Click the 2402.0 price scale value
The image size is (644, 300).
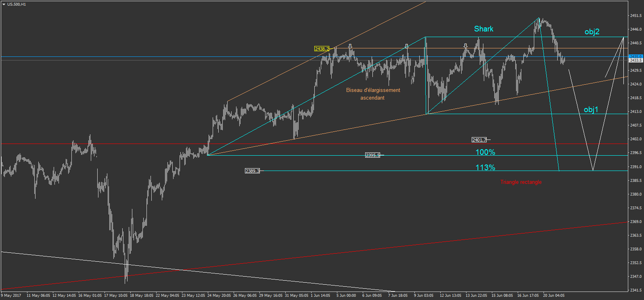click(636, 139)
